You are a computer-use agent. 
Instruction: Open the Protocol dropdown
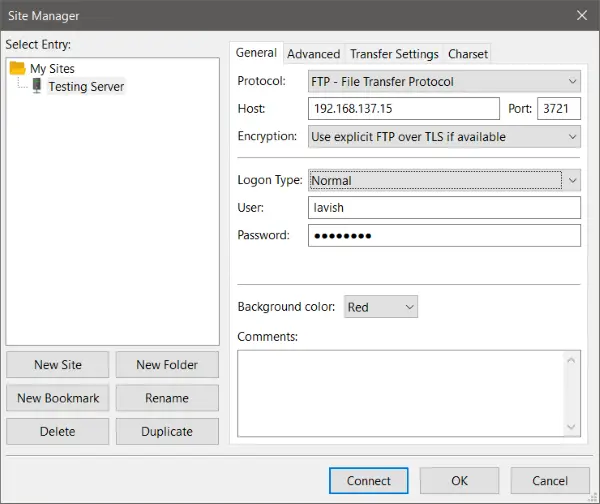click(444, 81)
